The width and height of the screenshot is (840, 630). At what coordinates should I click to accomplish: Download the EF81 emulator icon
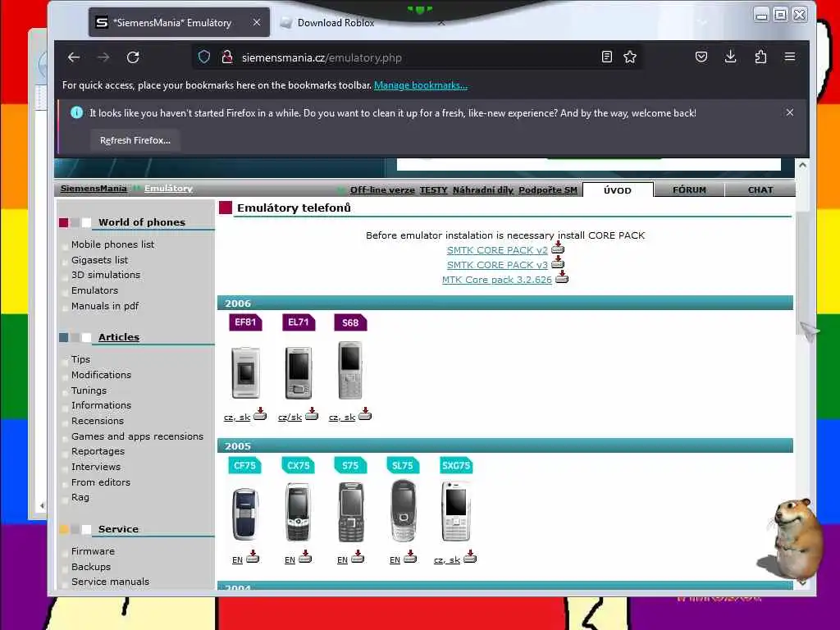coord(260,414)
